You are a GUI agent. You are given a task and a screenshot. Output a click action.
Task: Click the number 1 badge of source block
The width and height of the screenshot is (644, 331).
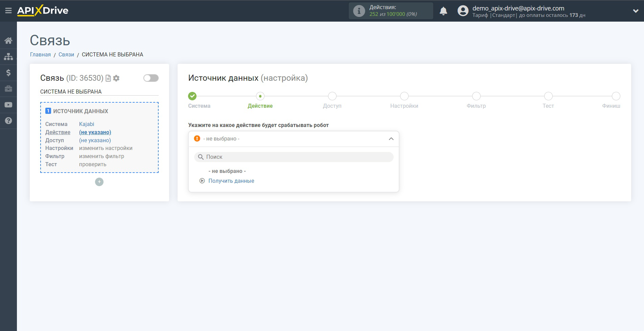point(48,111)
